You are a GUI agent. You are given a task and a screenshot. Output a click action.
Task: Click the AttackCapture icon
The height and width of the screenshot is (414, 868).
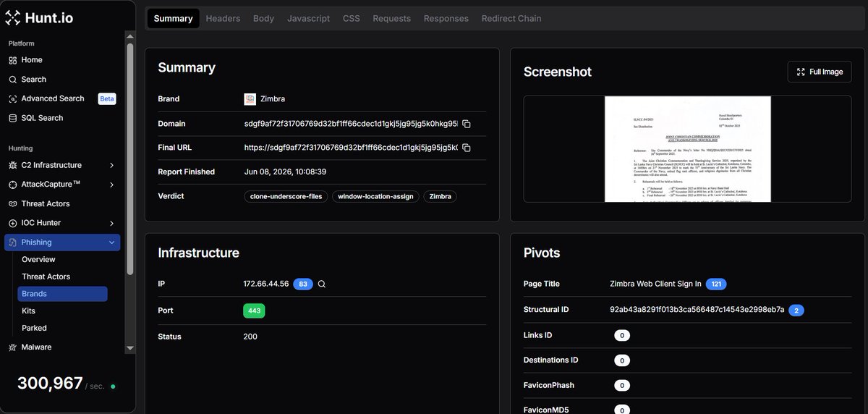click(x=13, y=185)
